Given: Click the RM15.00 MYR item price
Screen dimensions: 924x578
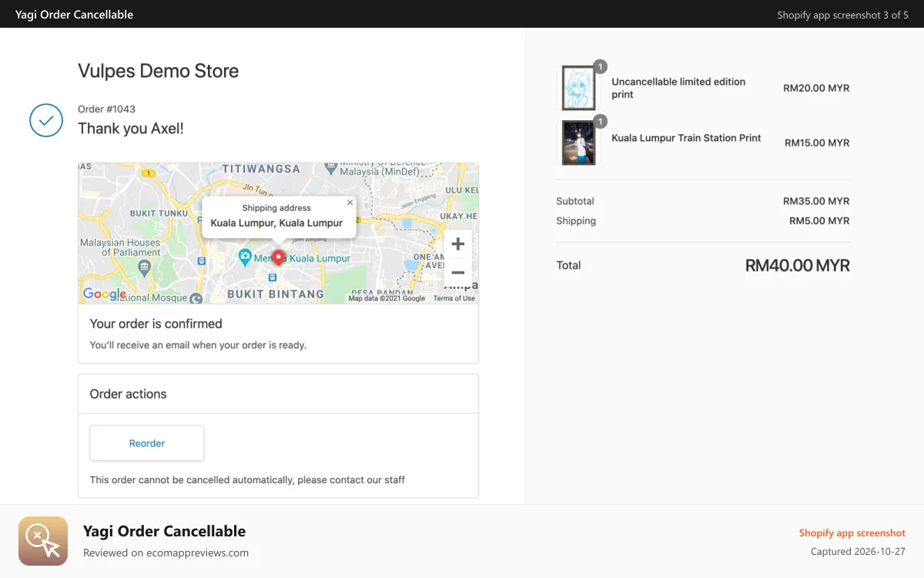Looking at the screenshot, I should [817, 143].
